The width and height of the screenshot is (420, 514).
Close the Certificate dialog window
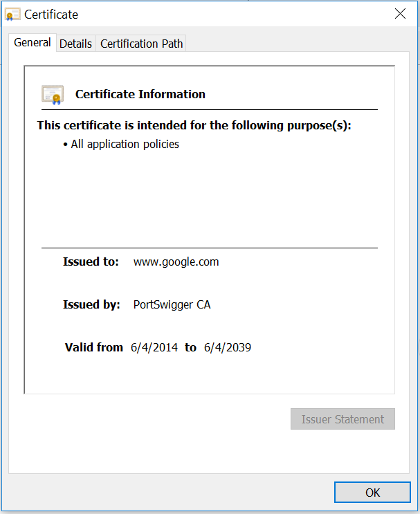pyautogui.click(x=400, y=14)
